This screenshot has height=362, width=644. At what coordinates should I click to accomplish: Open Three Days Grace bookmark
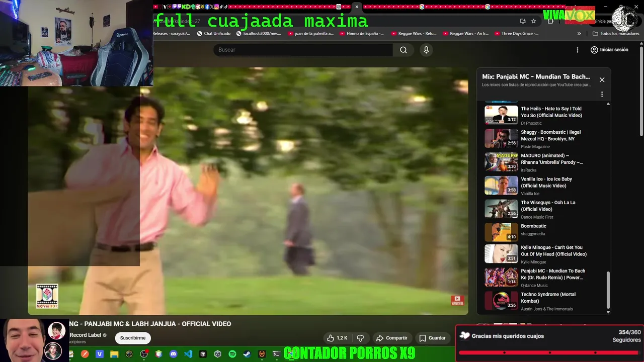(x=516, y=34)
